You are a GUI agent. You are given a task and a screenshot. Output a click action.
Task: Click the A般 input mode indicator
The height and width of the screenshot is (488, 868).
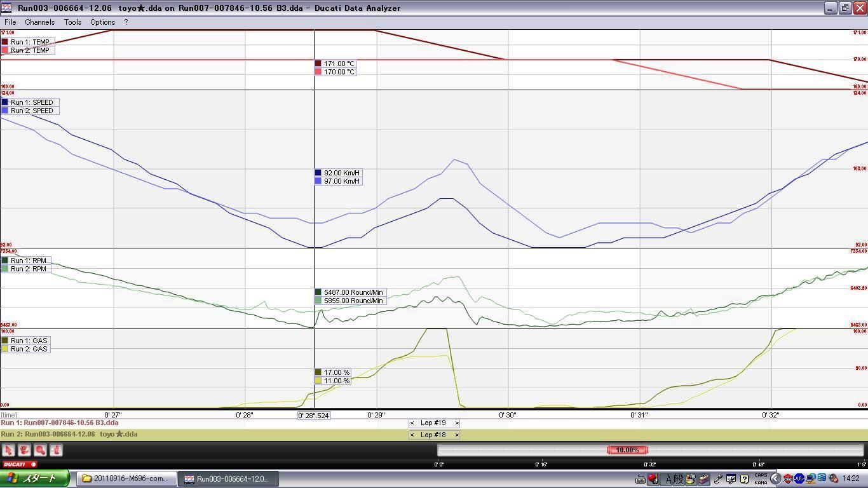tap(674, 479)
